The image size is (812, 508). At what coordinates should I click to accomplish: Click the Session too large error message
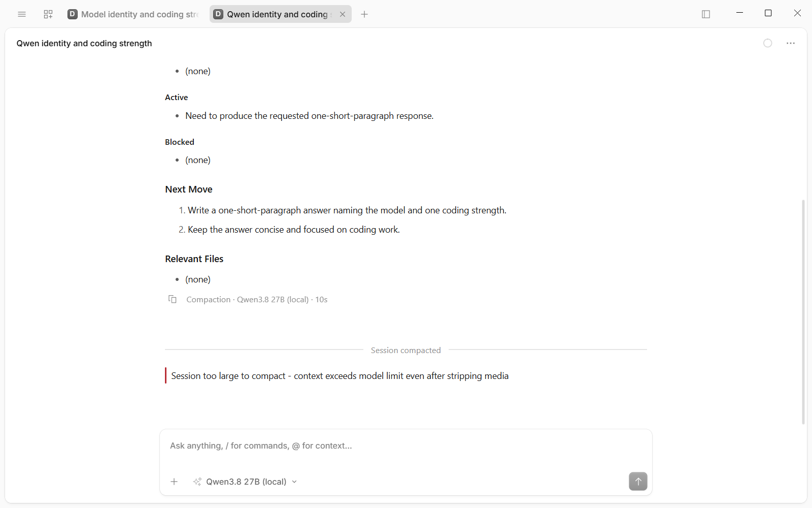340,376
